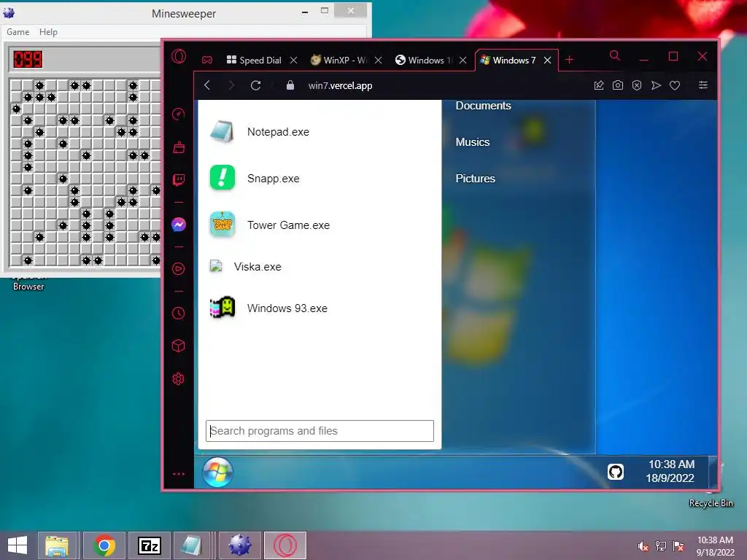Click the padlock site security icon
747x560 pixels.
click(x=290, y=85)
